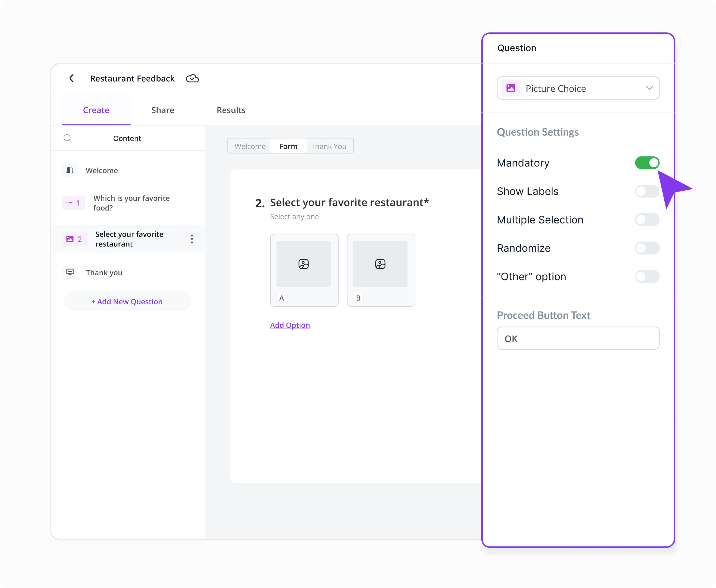Image resolution: width=716 pixels, height=588 pixels.
Task: Click the Thank you screen icon
Action: coord(70,272)
